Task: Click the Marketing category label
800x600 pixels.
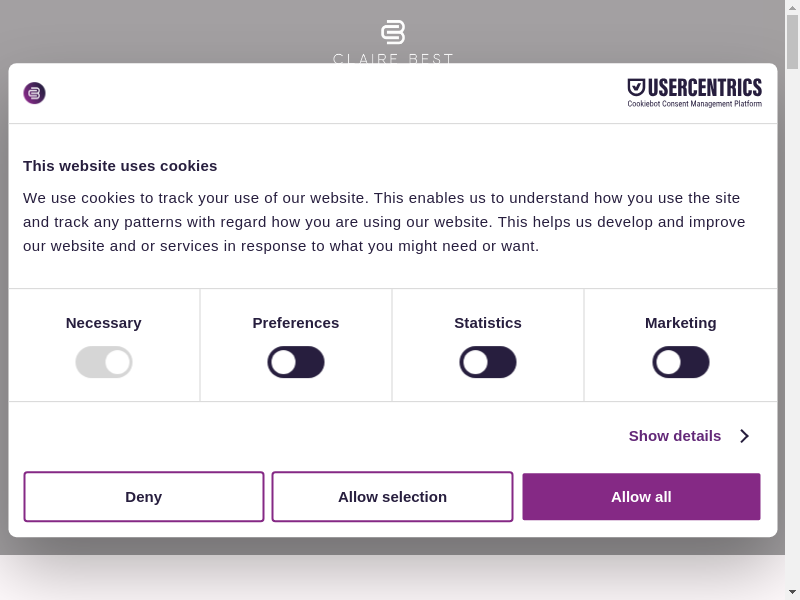Action: click(681, 323)
